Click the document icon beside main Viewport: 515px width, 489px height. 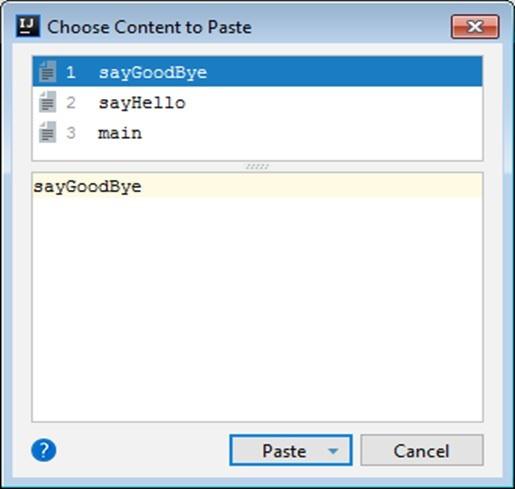[x=47, y=132]
